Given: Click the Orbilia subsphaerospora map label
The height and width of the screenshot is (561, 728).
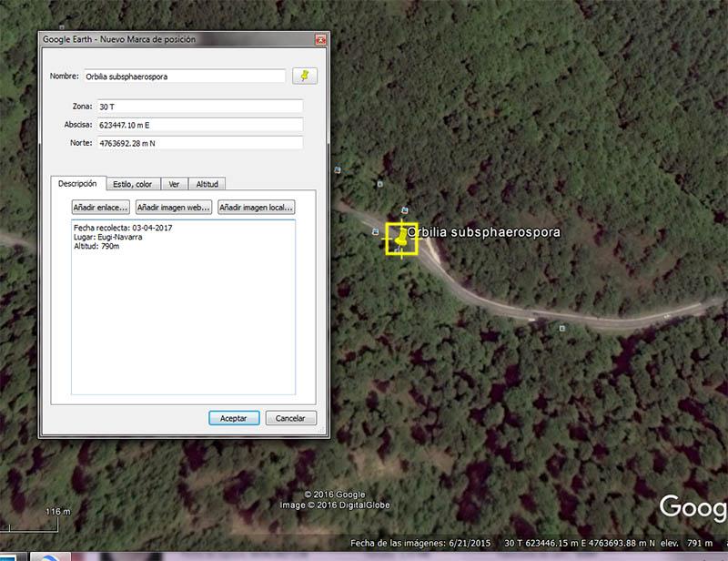Looking at the screenshot, I should [484, 232].
